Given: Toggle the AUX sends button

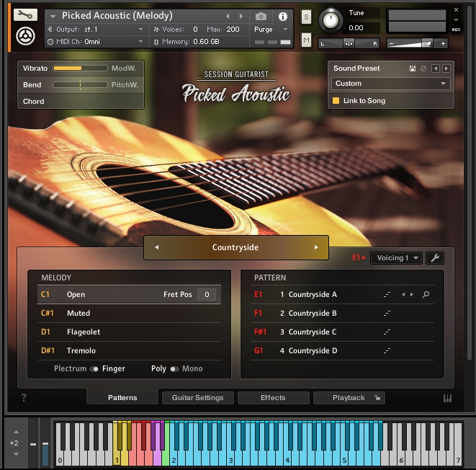Looking at the screenshot, I should [456, 30].
